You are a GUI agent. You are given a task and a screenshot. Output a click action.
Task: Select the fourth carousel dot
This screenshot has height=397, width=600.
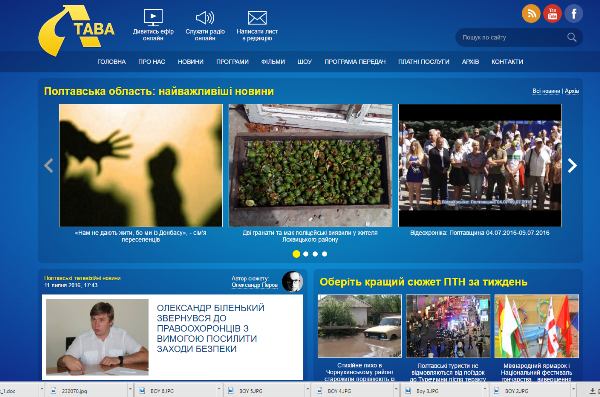point(324,254)
